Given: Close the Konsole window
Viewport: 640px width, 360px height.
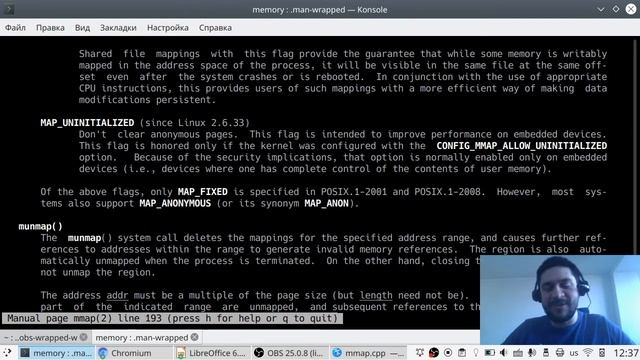Looking at the screenshot, I should tap(631, 9).
